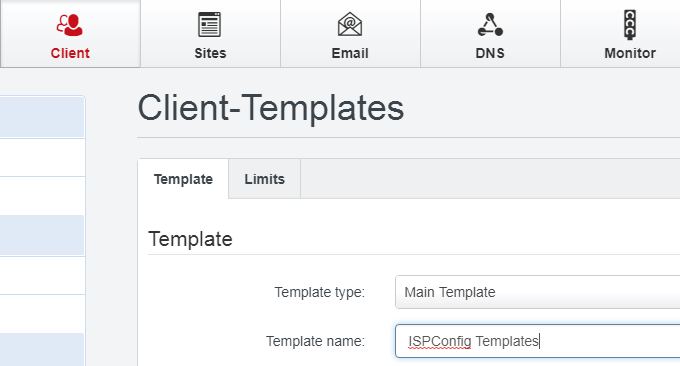
Task: Open the Sites module icon
Action: (209, 24)
